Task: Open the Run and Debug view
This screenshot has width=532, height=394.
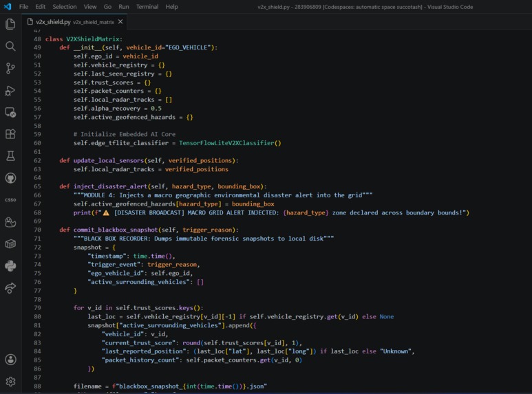Action: point(10,91)
